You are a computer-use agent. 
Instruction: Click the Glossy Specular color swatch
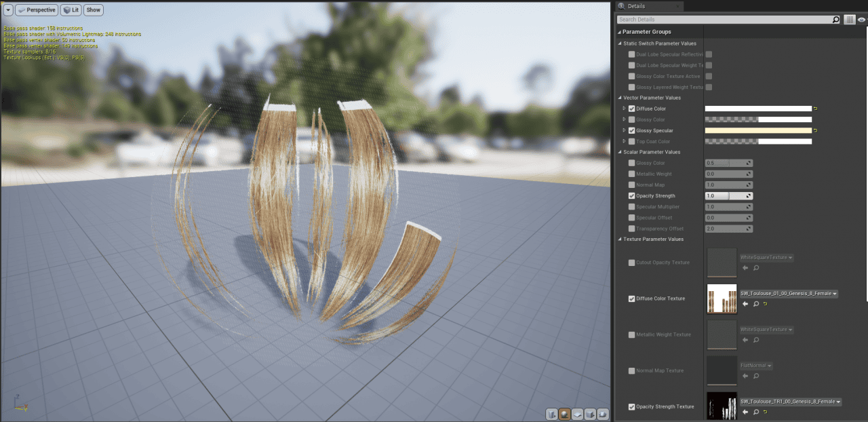[x=759, y=130]
